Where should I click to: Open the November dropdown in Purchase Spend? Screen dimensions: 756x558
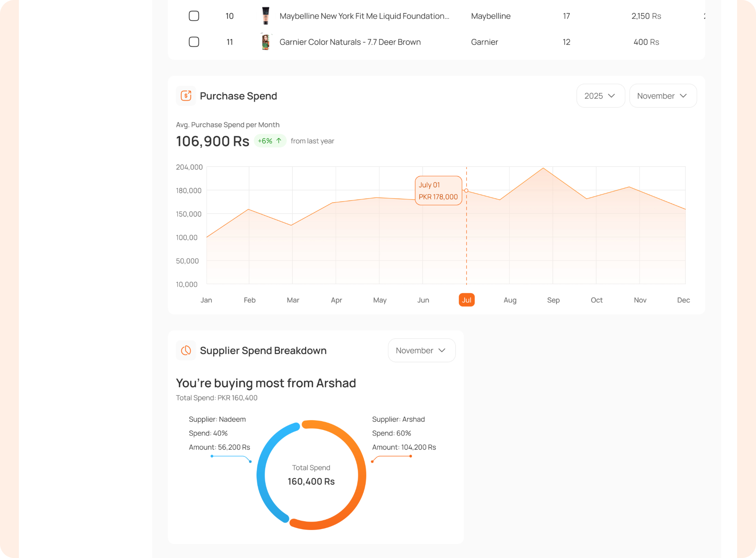pyautogui.click(x=662, y=96)
